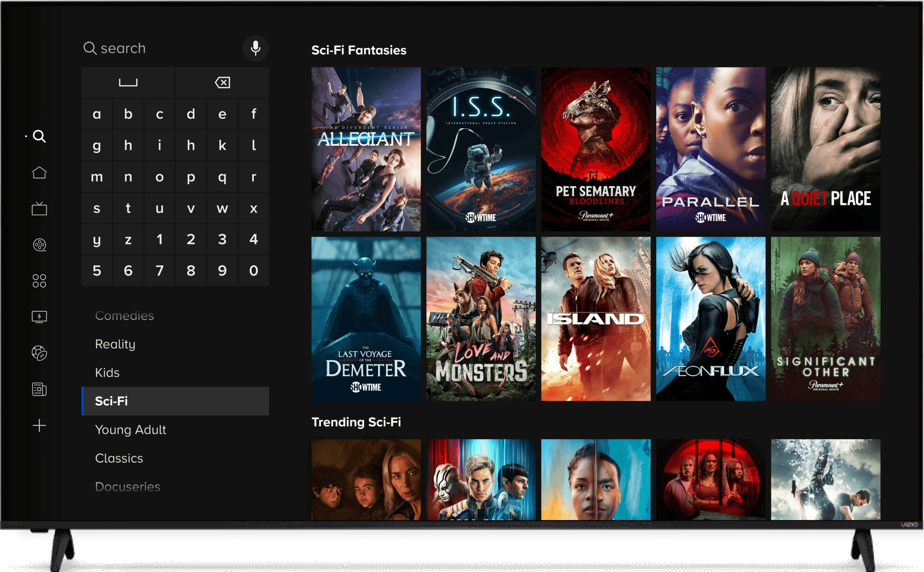
Task: Open the Trending poster with red circle
Action: point(711,479)
